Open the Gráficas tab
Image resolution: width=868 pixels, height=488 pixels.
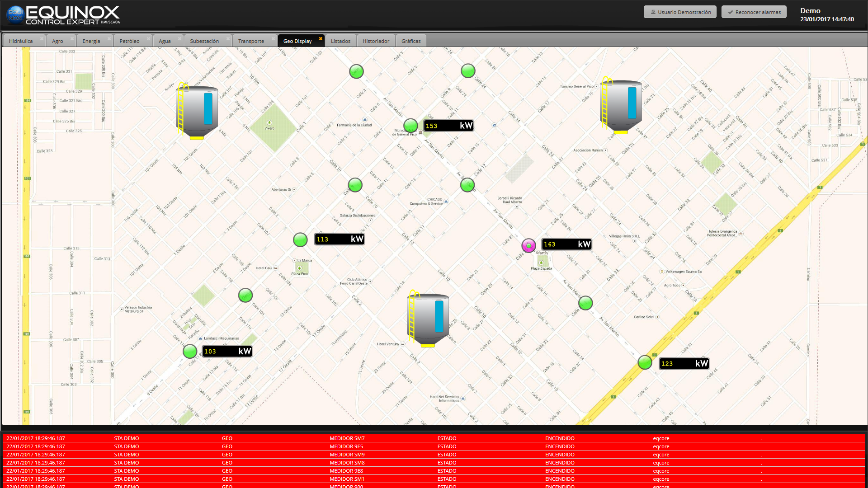(x=411, y=41)
